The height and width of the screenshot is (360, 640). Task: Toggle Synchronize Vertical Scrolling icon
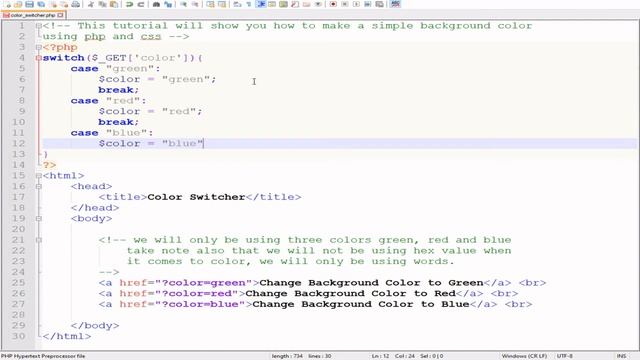tap(210, 4)
